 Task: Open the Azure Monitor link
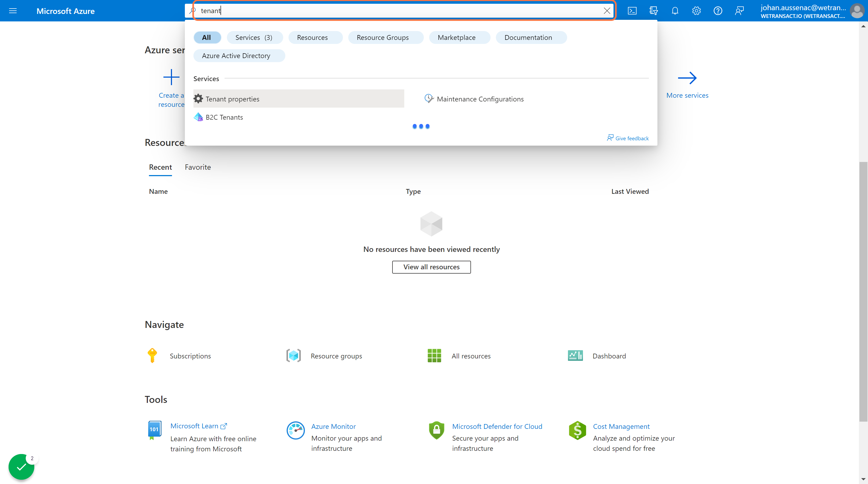pos(334,426)
